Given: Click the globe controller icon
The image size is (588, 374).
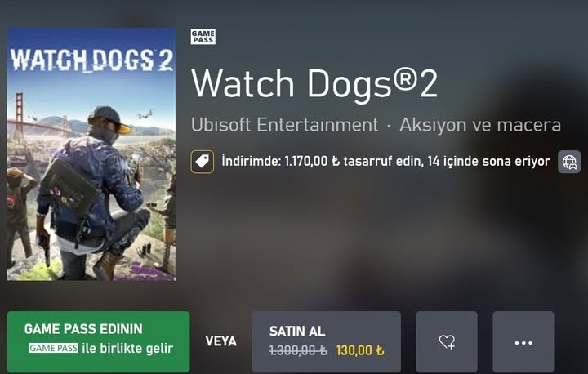Looking at the screenshot, I should (569, 162).
